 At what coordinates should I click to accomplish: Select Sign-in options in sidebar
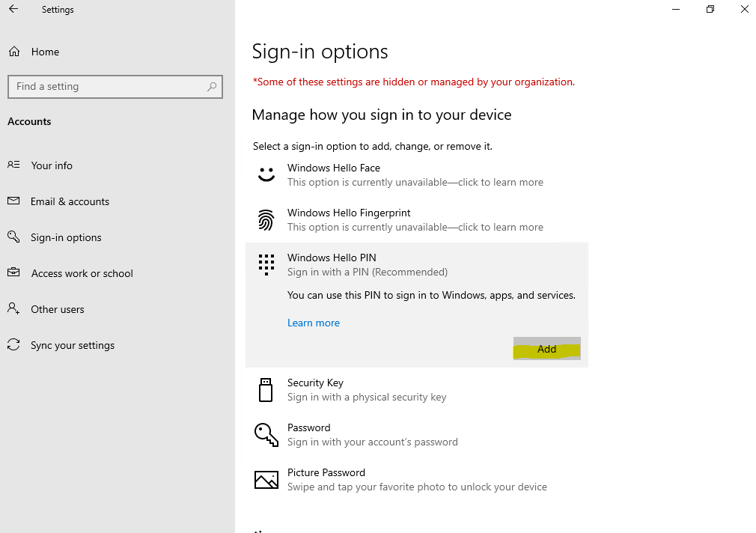(x=66, y=237)
